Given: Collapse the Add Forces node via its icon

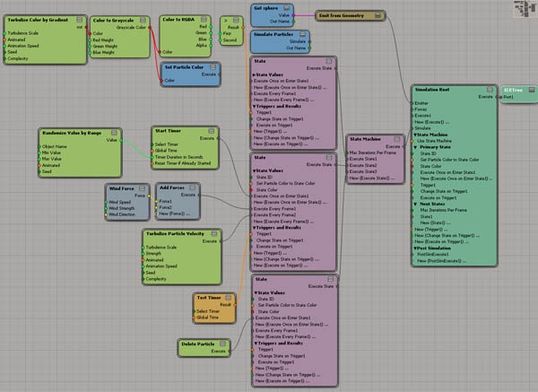Looking at the screenshot, I should click(x=193, y=187).
